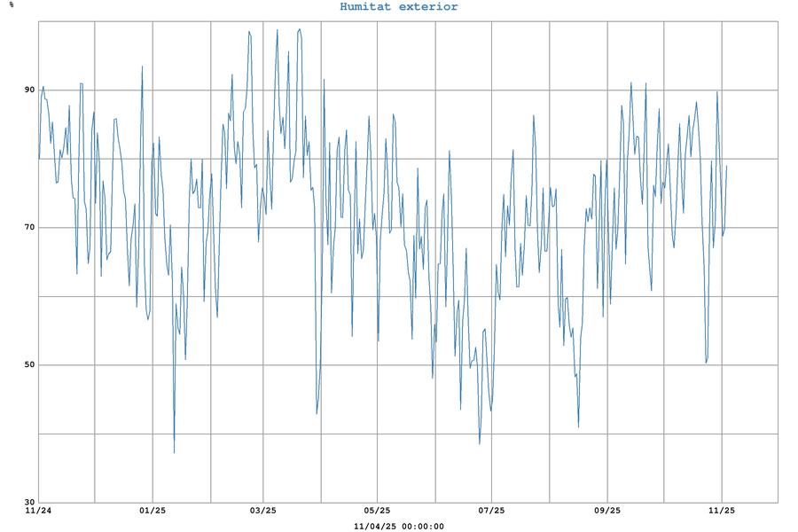Click the 05/25 date label on x-axis
798x532 pixels.
tap(378, 511)
